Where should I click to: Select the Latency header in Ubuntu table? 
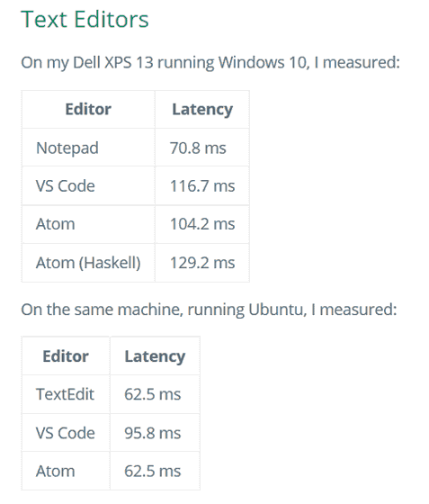(x=155, y=356)
